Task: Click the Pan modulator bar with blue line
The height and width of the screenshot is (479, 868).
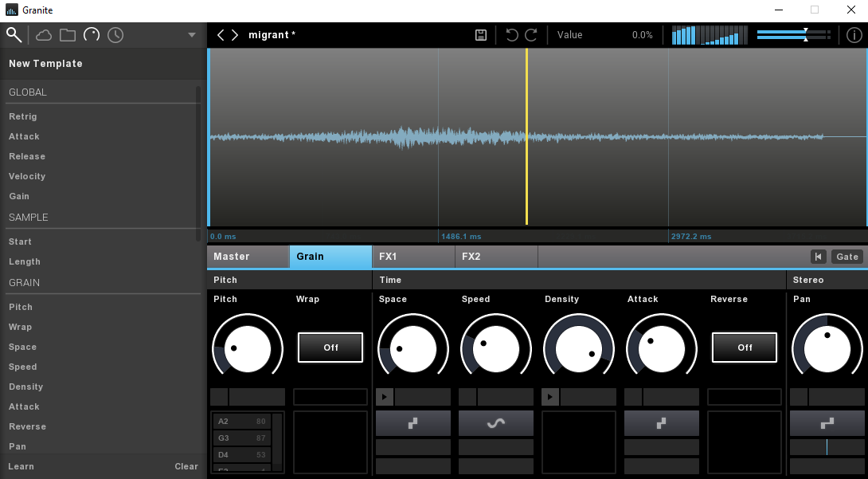Action: tap(827, 447)
